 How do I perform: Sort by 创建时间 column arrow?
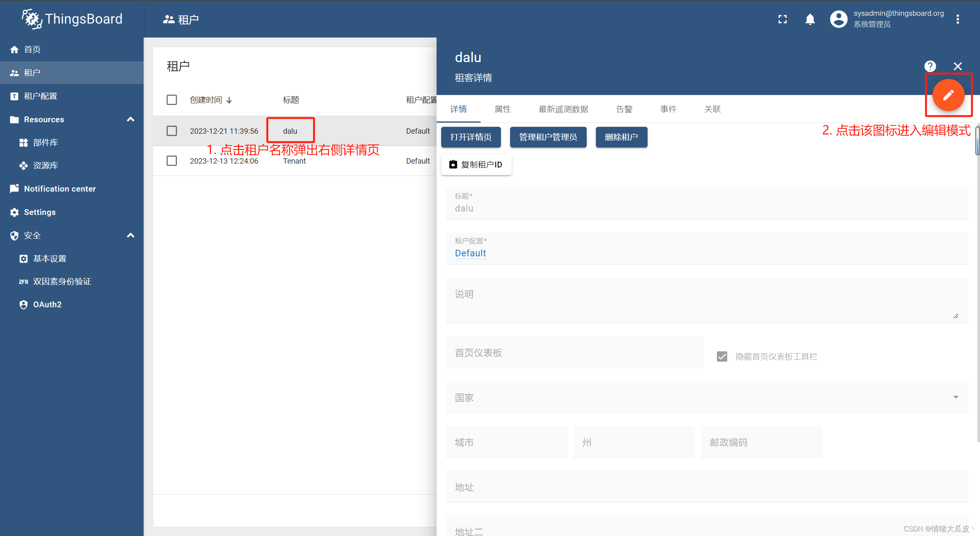(229, 100)
